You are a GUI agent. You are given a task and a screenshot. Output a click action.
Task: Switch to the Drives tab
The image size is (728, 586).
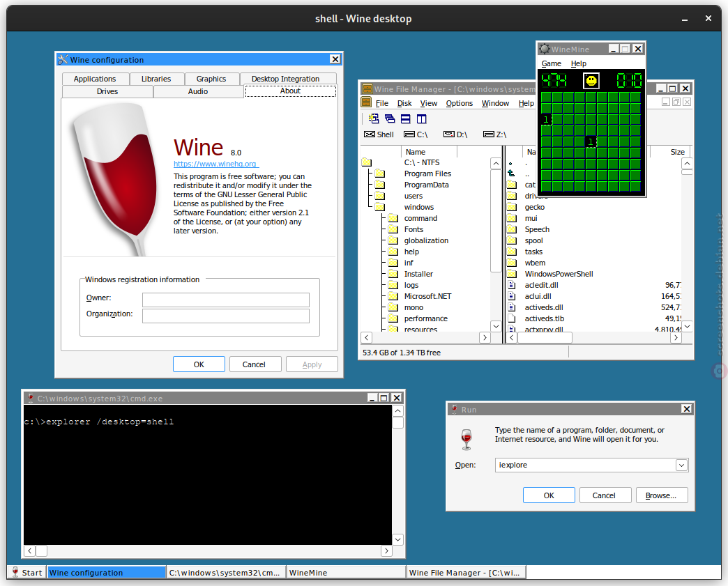point(107,91)
